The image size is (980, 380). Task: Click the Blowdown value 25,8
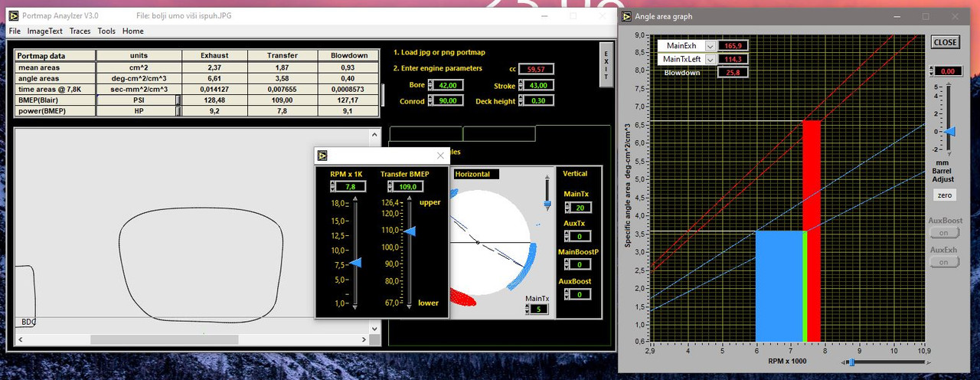[732, 73]
